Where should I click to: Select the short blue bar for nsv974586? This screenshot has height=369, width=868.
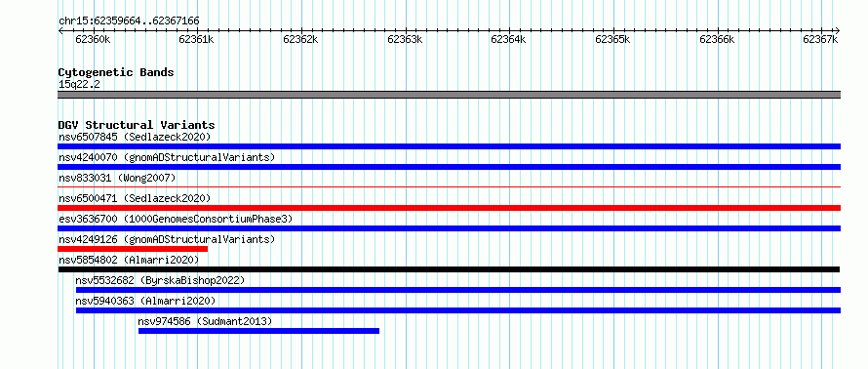258,331
